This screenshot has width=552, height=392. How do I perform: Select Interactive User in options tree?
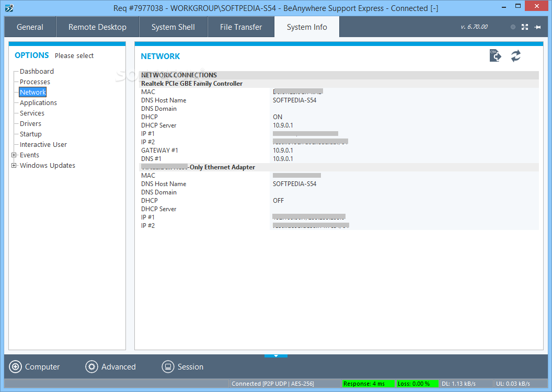(x=43, y=145)
